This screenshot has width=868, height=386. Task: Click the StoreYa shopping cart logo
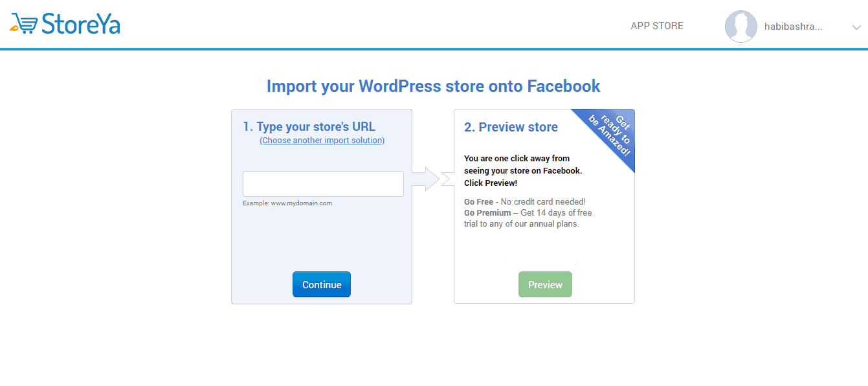point(65,23)
